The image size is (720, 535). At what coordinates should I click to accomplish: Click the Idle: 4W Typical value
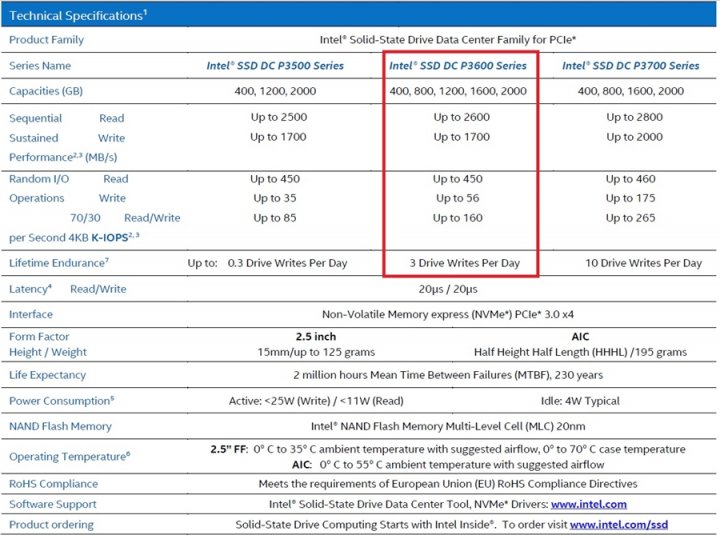[580, 401]
